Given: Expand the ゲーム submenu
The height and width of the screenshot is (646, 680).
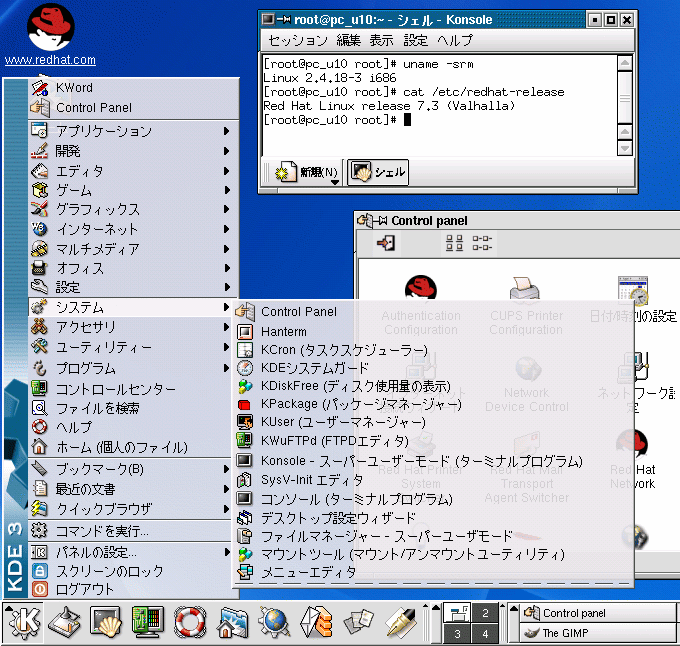Looking at the screenshot, I should (x=134, y=190).
